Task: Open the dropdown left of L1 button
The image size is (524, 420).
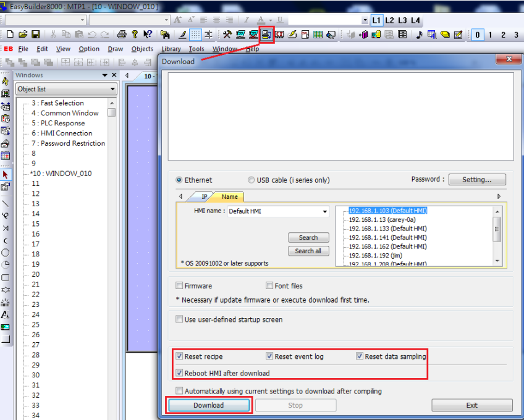Action: click(x=365, y=20)
